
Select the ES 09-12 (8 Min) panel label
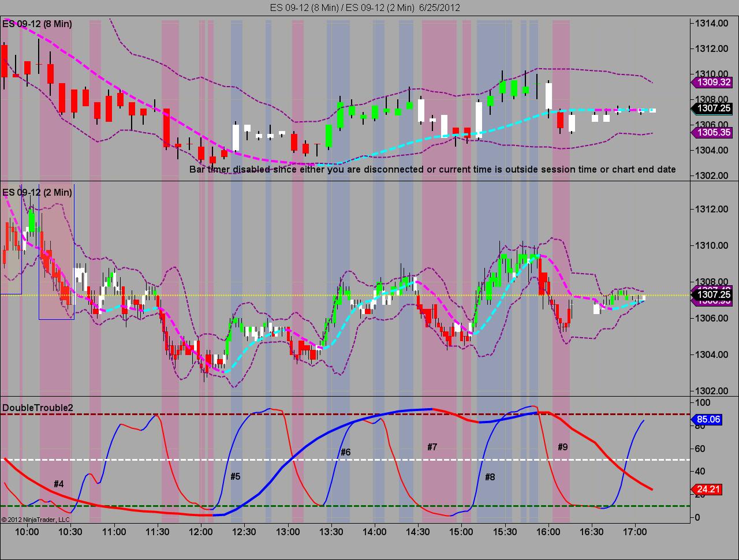38,24
